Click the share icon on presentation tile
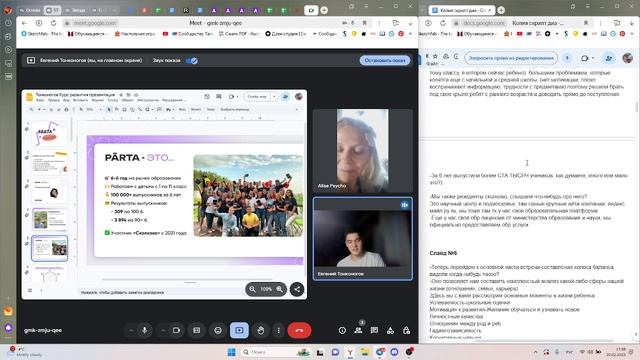640x360 pixels. (297, 289)
